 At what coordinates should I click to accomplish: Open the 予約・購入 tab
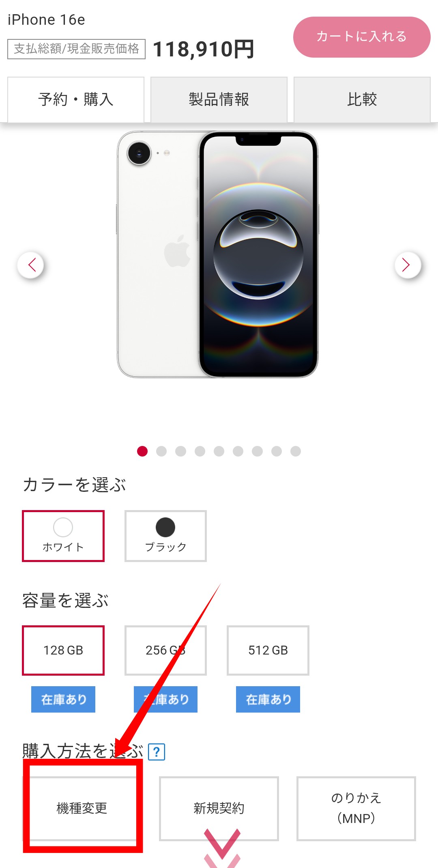point(76,99)
